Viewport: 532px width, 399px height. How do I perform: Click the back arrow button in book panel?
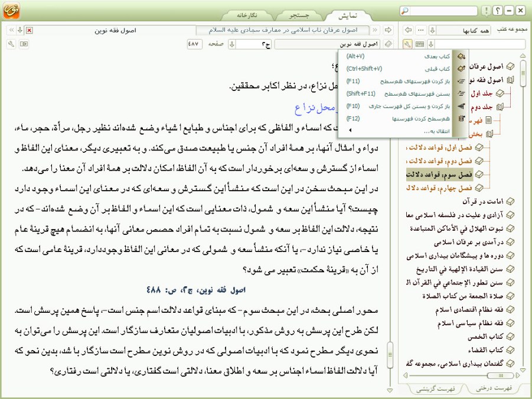408,30
